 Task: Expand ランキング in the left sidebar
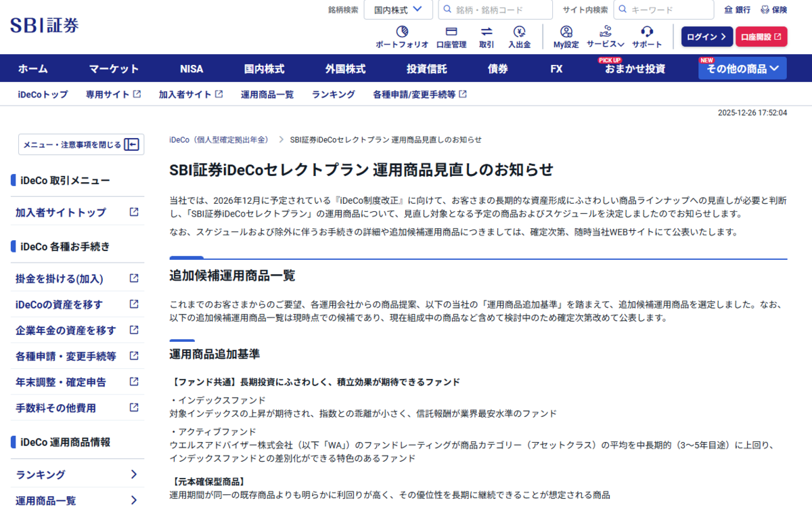coord(73,474)
